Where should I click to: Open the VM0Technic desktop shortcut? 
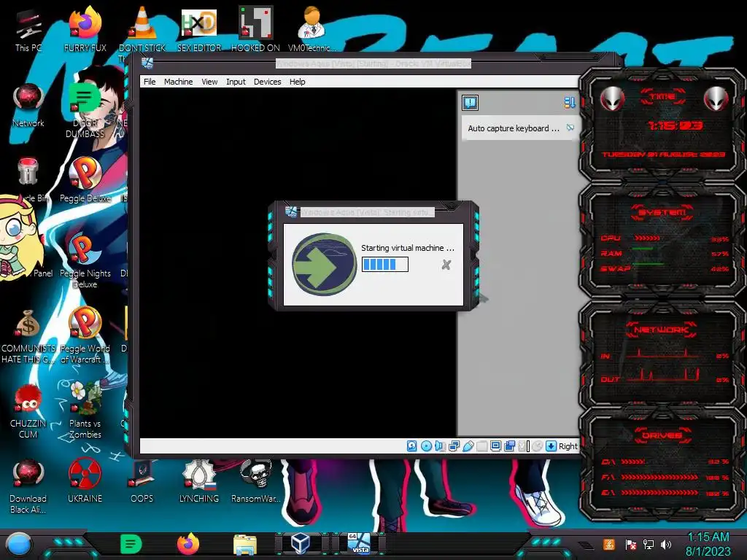[x=311, y=29]
